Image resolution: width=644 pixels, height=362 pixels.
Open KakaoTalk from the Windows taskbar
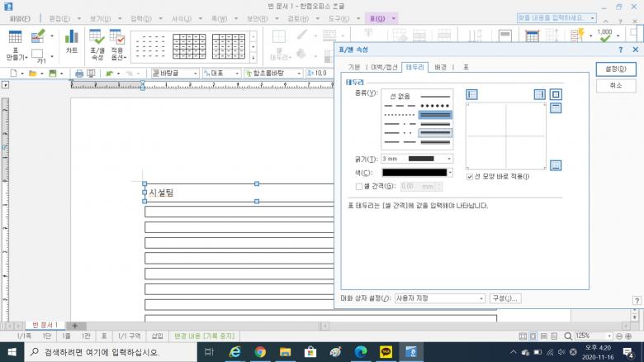point(386,352)
